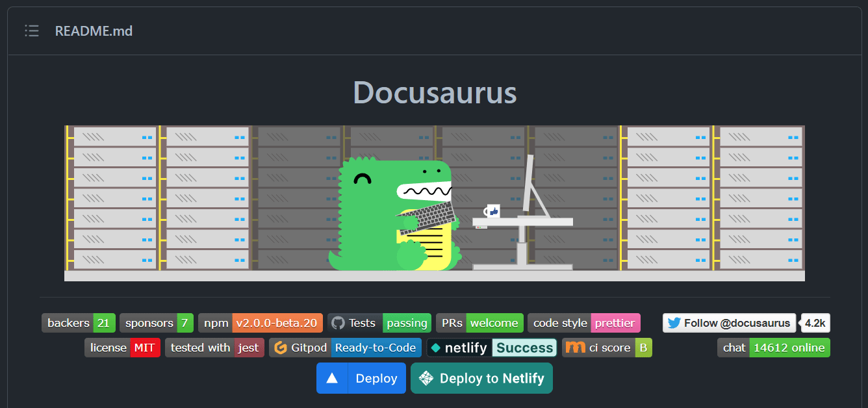
Task: Open the Docusaurus dinosaur banner image
Action: click(x=435, y=203)
